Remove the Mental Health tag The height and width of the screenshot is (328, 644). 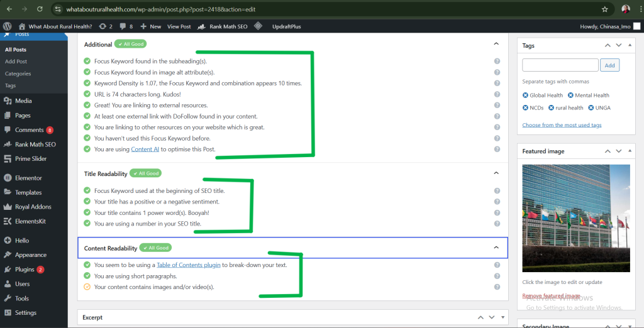click(x=571, y=96)
